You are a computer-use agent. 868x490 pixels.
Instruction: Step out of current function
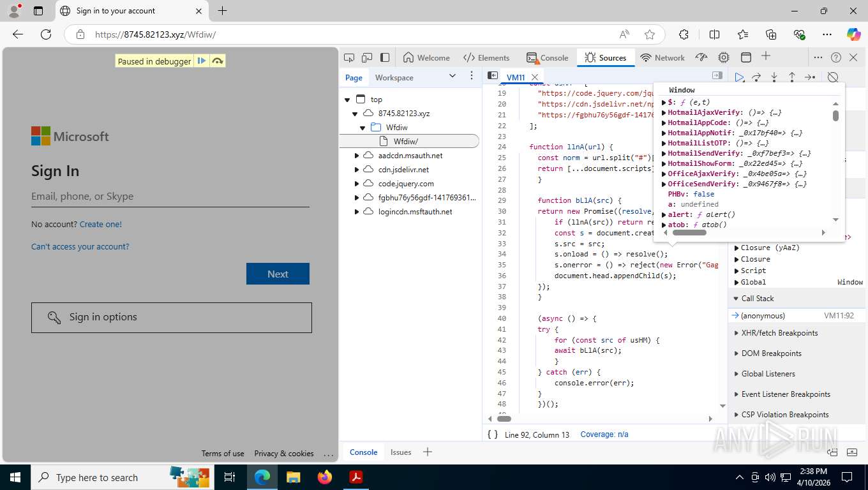pos(792,77)
